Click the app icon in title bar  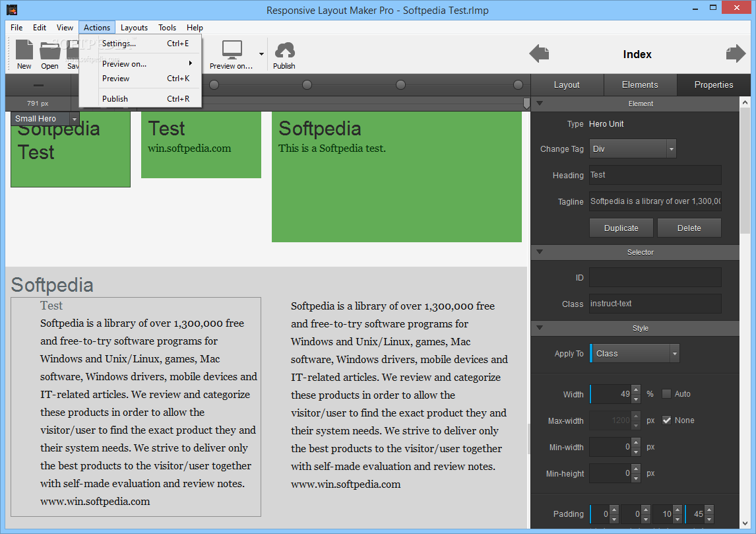(12, 9)
